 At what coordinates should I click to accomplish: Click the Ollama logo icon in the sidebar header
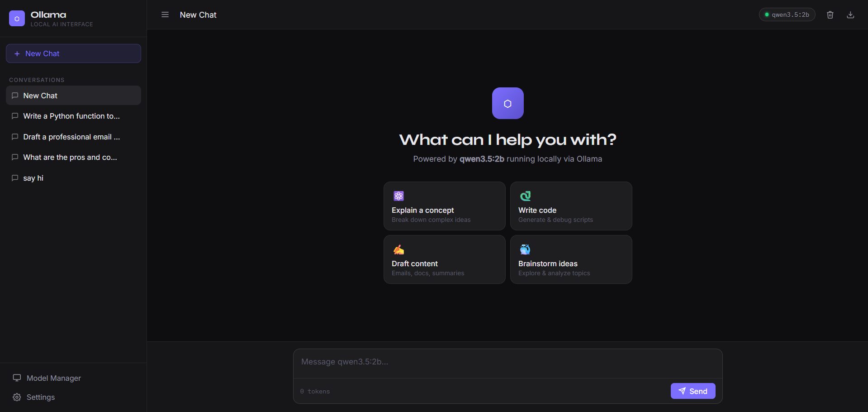click(x=17, y=19)
